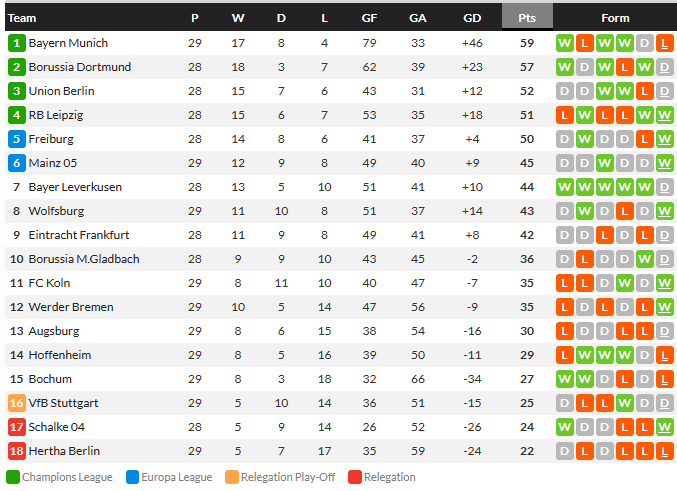Open Borussia Dortmund team link

(79, 67)
